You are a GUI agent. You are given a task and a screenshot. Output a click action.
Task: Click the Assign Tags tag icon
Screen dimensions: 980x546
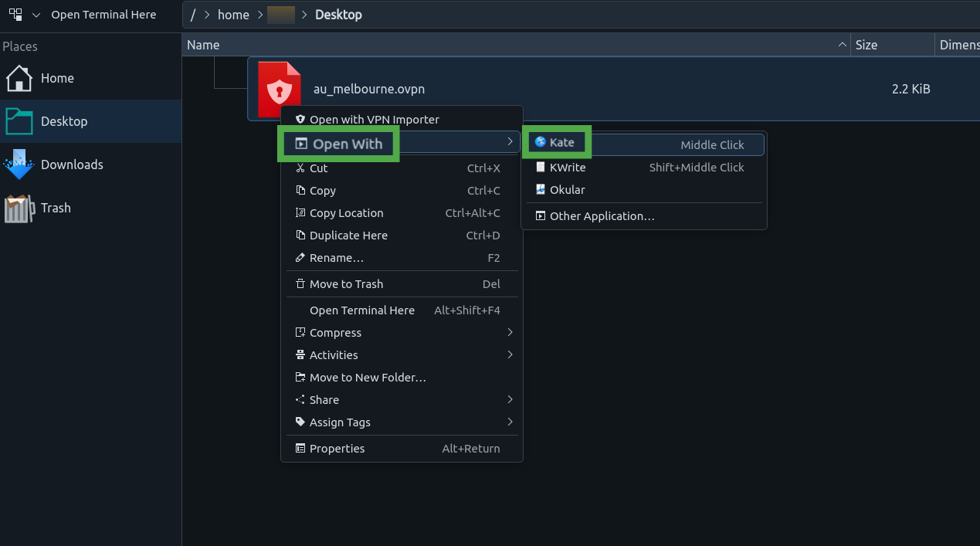301,422
